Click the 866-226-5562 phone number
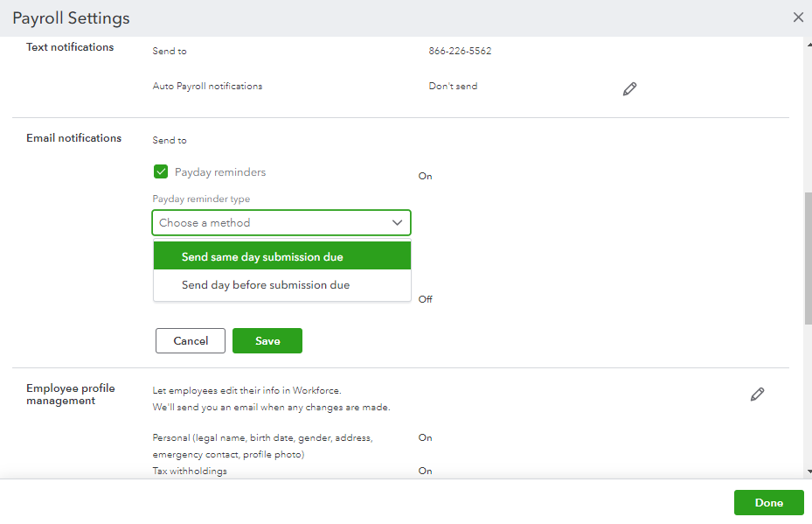Viewport: 812px width, 524px height. [x=460, y=52]
